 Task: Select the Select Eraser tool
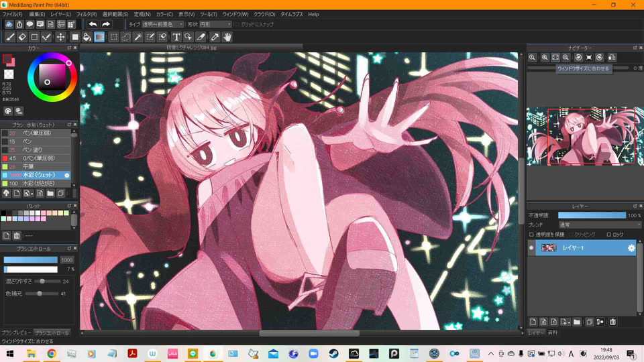tap(162, 38)
